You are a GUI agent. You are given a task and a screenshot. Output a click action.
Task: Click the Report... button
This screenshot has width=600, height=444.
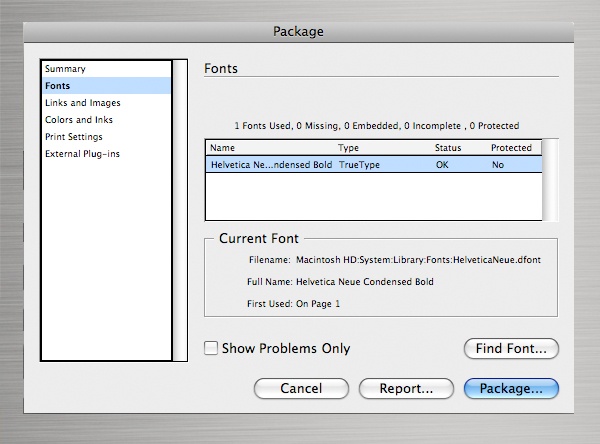pyautogui.click(x=406, y=388)
